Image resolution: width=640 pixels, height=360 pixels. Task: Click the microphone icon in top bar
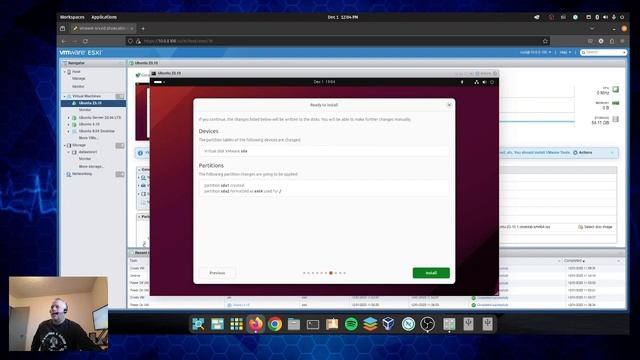613,17
